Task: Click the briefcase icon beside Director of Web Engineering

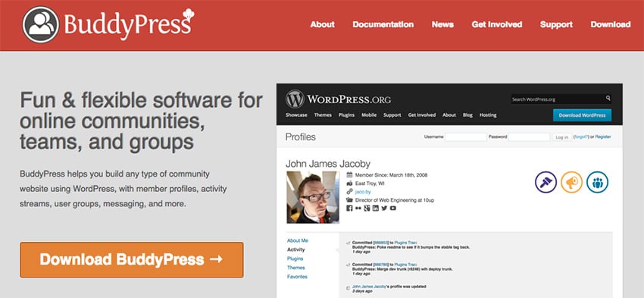Action: tap(349, 200)
